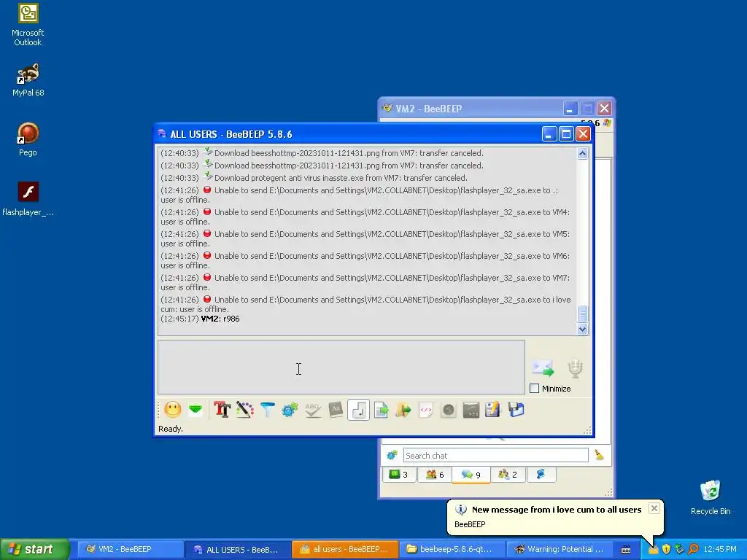
Task: Click the dark terminal window icon
Action: coord(471,410)
